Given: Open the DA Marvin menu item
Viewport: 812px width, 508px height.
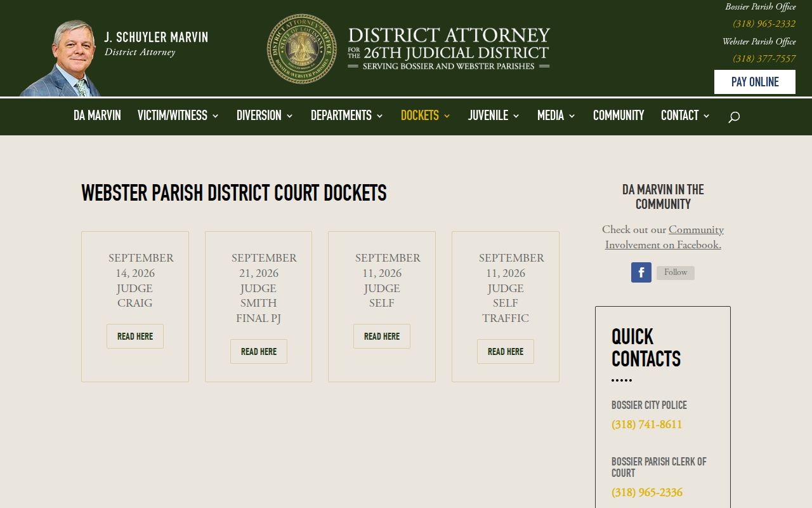Looking at the screenshot, I should (x=97, y=116).
